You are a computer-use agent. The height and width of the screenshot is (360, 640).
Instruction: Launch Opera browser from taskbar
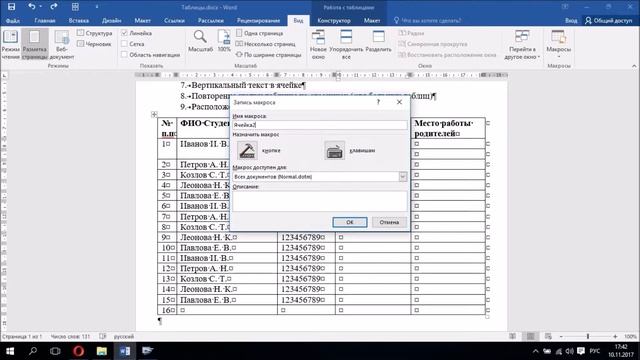tap(78, 351)
